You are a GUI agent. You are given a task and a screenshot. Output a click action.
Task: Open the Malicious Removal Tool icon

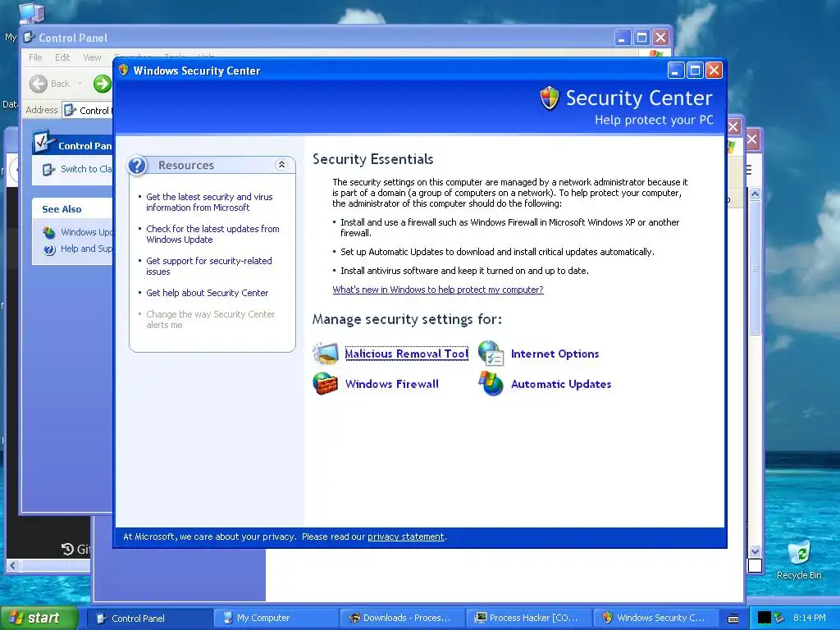tap(326, 354)
